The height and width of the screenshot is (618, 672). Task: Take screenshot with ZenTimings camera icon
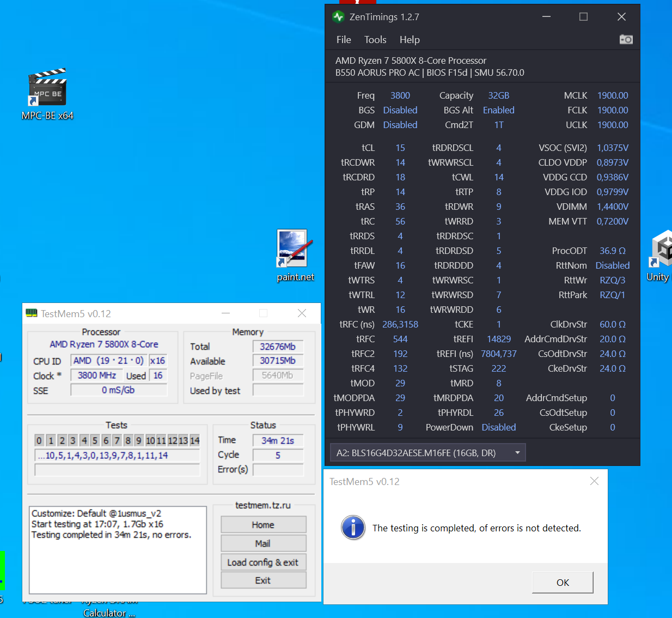point(626,39)
